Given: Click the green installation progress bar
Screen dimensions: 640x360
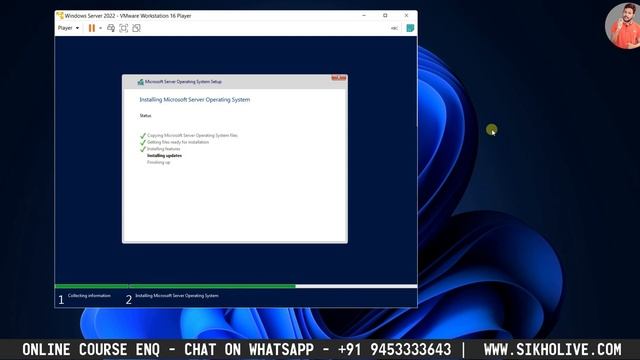Looking at the screenshot, I should (x=175, y=287).
